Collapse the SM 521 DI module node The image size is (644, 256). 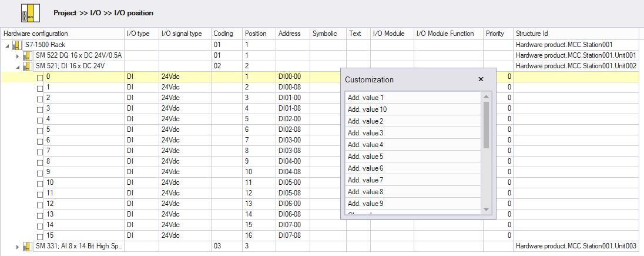click(x=18, y=67)
